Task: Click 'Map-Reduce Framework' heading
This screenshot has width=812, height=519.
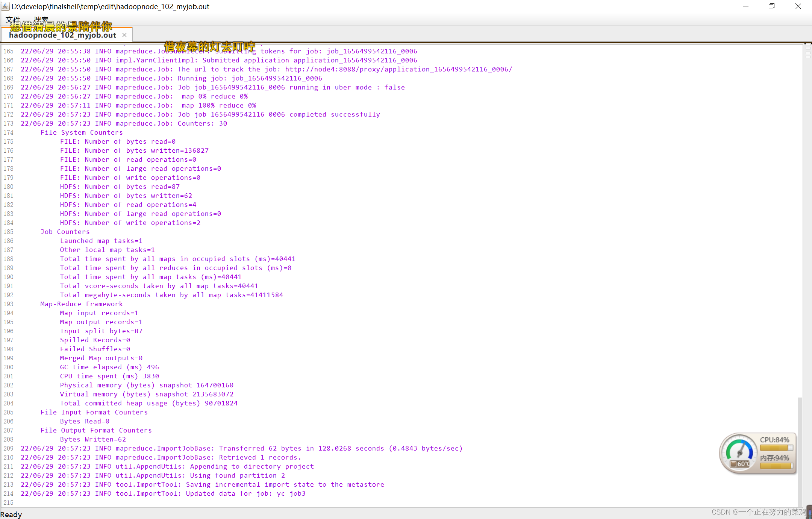Action: [x=82, y=304]
